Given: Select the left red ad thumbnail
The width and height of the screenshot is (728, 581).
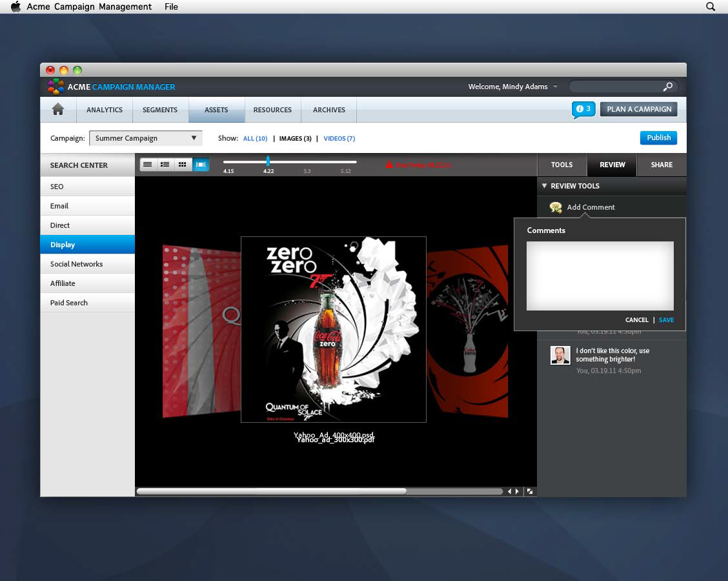Looking at the screenshot, I should pos(201,332).
